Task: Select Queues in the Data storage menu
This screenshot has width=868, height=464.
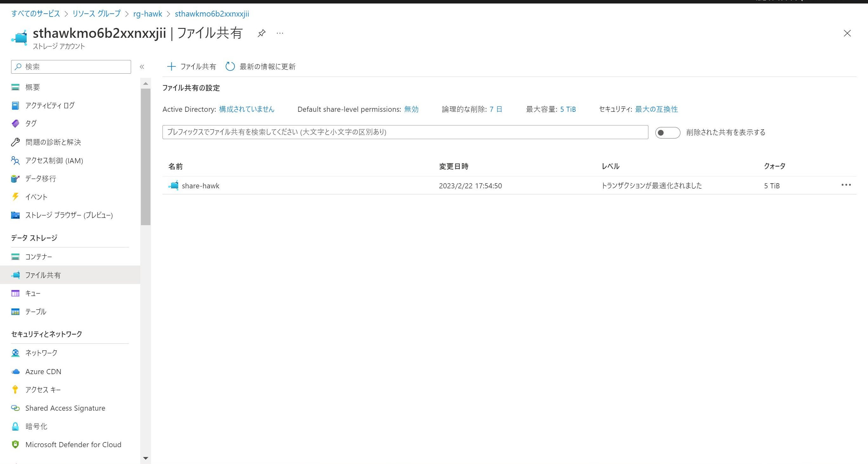Action: pyautogui.click(x=33, y=293)
